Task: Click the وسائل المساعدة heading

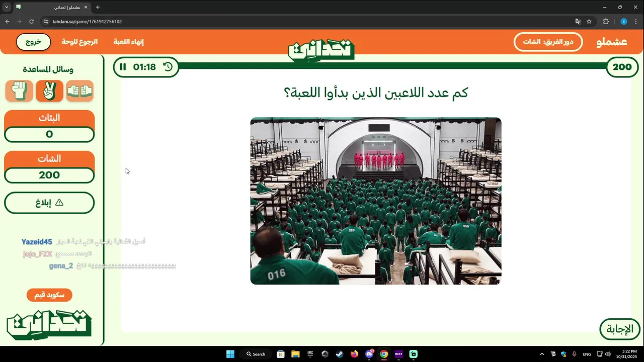Action: pos(48,69)
